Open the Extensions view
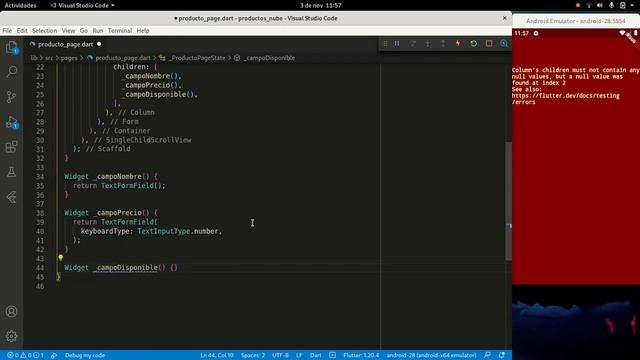 [x=11, y=147]
